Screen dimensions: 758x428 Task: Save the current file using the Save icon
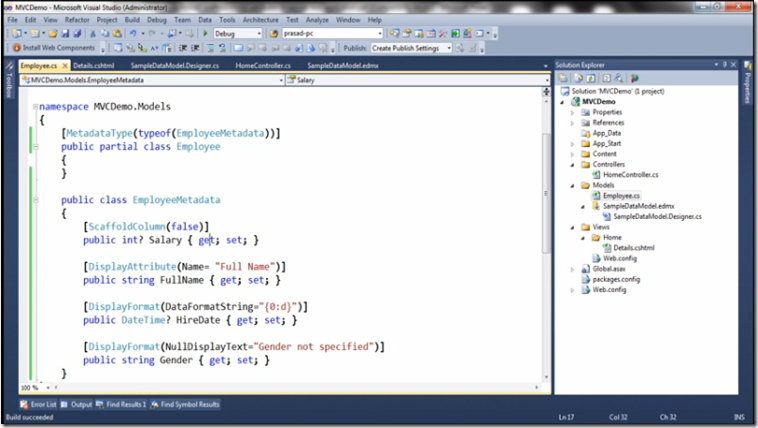tap(65, 33)
